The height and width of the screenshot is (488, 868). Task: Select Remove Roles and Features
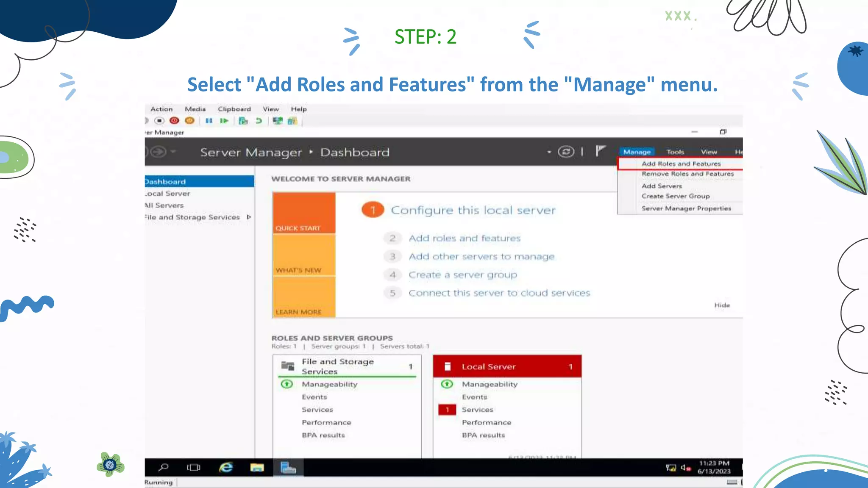coord(687,174)
